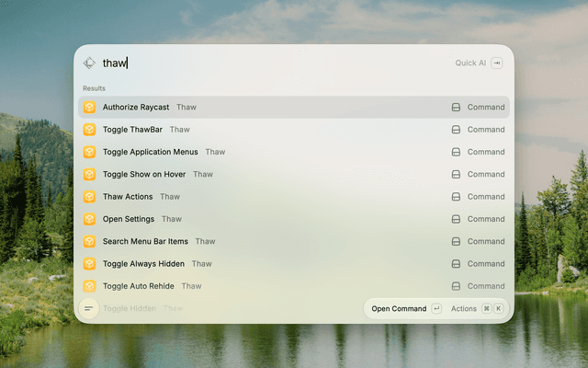The image size is (588, 368).
Task: Click the search field containing 'thaw'
Action: (274, 63)
